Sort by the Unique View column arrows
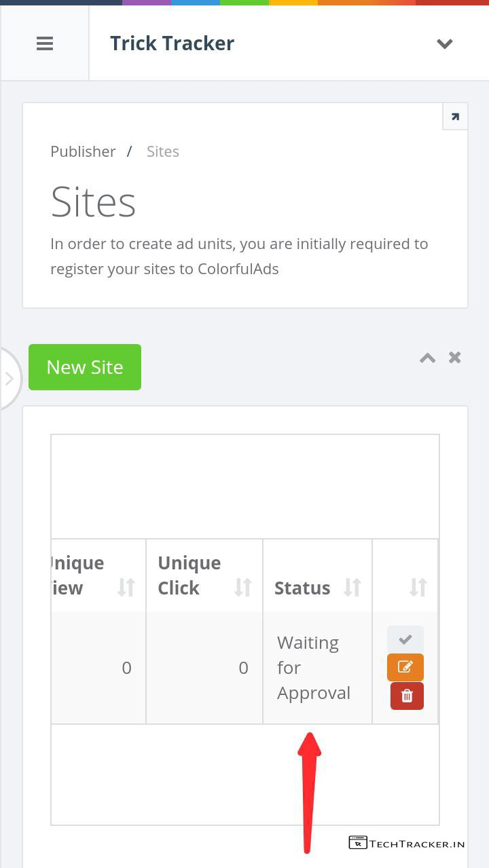Image resolution: width=489 pixels, height=868 pixels. click(126, 587)
